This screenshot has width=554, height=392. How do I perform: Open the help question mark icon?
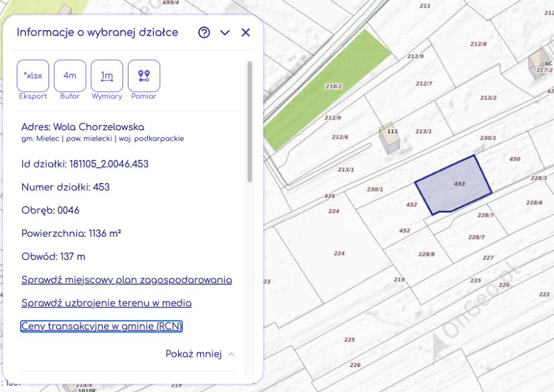coord(204,33)
